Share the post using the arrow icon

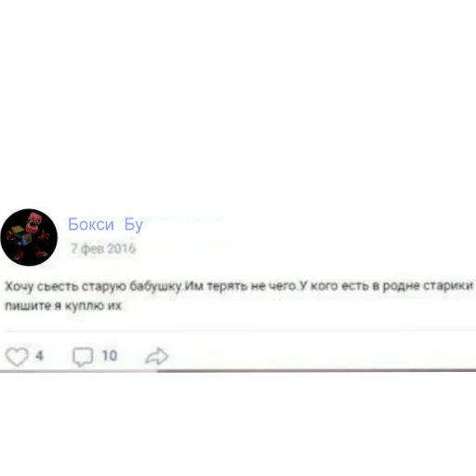(x=157, y=356)
